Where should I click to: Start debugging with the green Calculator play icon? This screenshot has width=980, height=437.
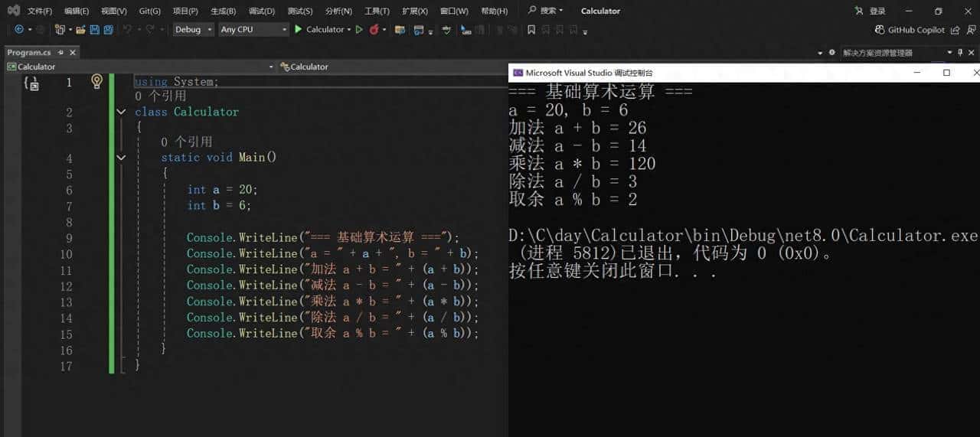click(x=299, y=29)
